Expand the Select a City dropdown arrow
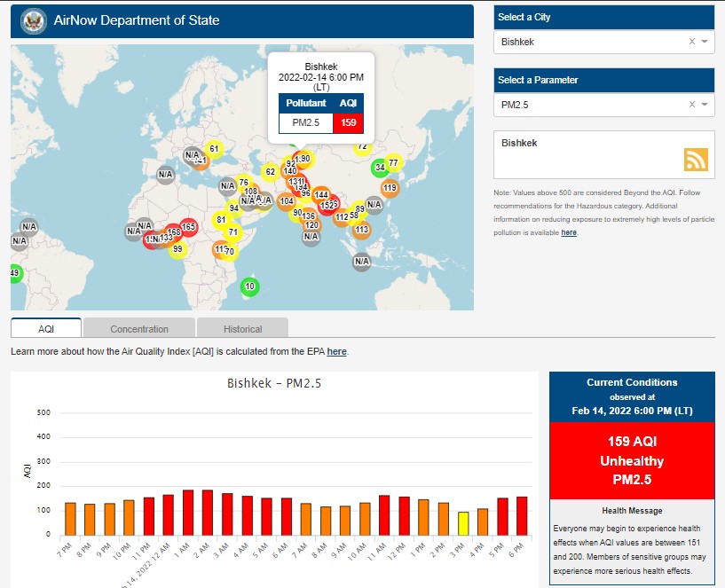 pos(705,42)
